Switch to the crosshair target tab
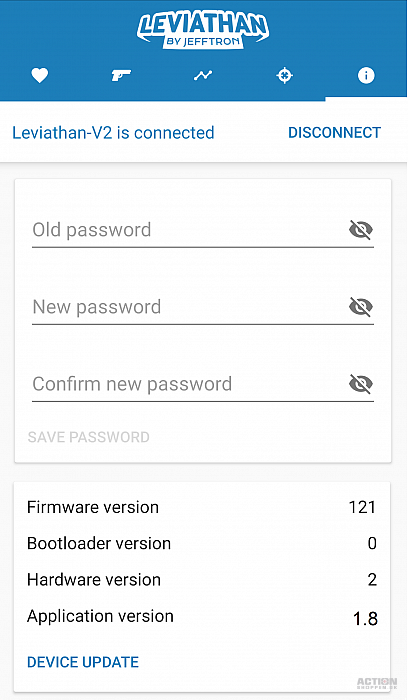 click(284, 76)
